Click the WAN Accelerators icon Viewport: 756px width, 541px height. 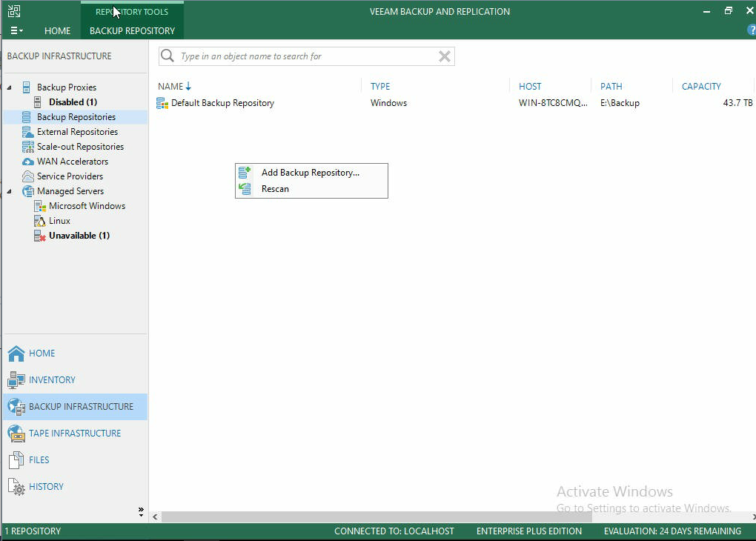[28, 162]
